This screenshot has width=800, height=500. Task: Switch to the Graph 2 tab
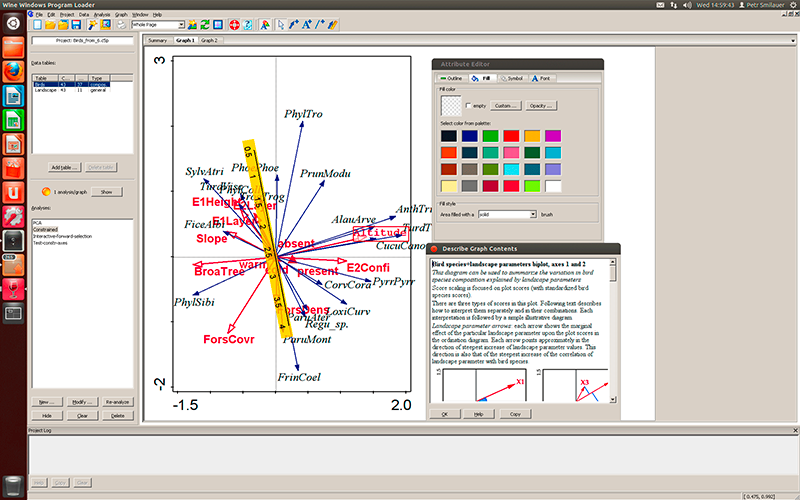[209, 41]
